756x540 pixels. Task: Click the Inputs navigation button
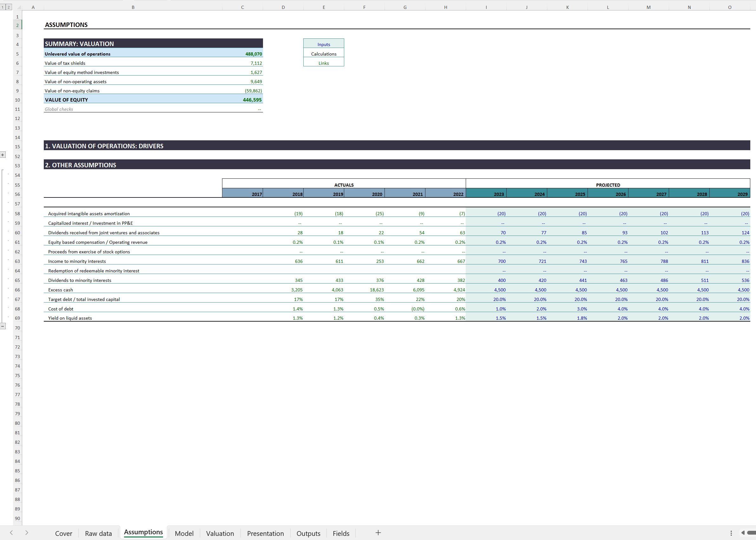coord(323,44)
